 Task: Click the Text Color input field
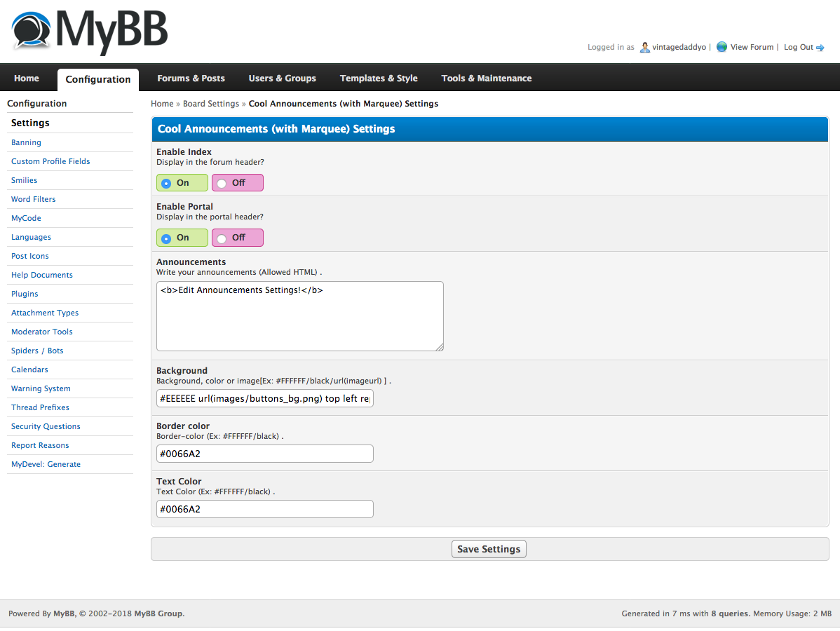coord(264,509)
